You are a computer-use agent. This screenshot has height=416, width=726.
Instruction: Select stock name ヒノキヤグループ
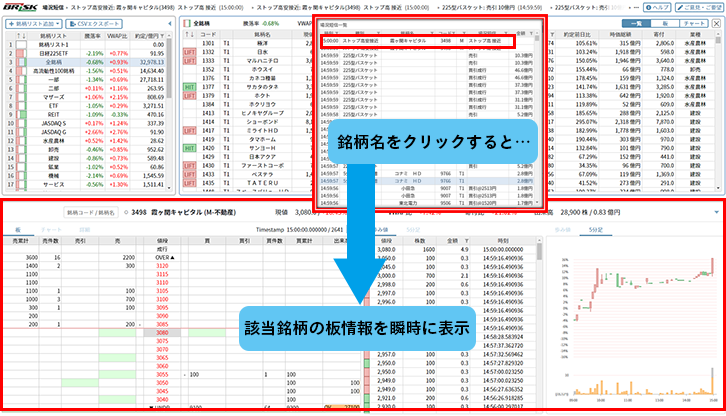click(x=262, y=113)
